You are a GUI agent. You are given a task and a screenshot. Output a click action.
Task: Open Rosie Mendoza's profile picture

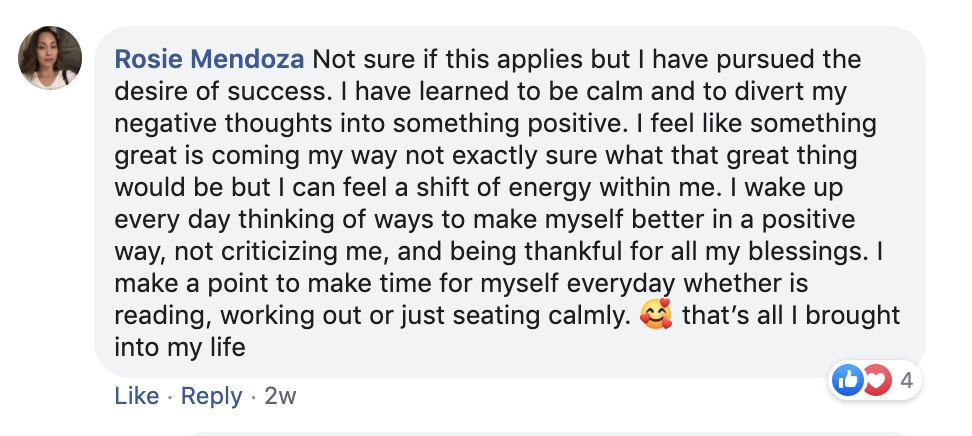tap(50, 58)
